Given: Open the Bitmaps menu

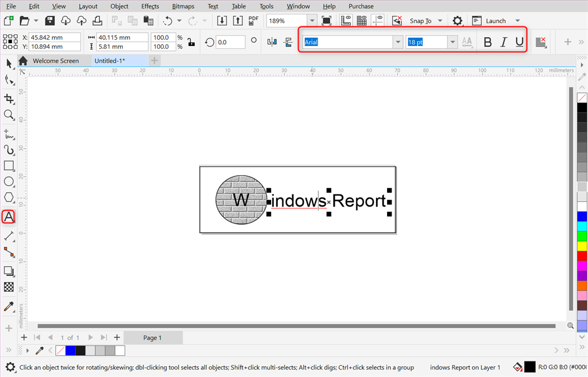Looking at the screenshot, I should pos(183,6).
